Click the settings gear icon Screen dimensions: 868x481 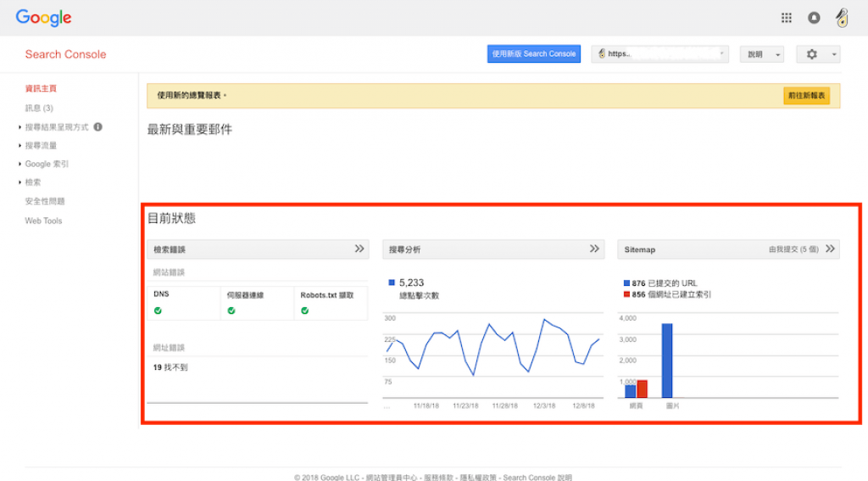pos(811,54)
